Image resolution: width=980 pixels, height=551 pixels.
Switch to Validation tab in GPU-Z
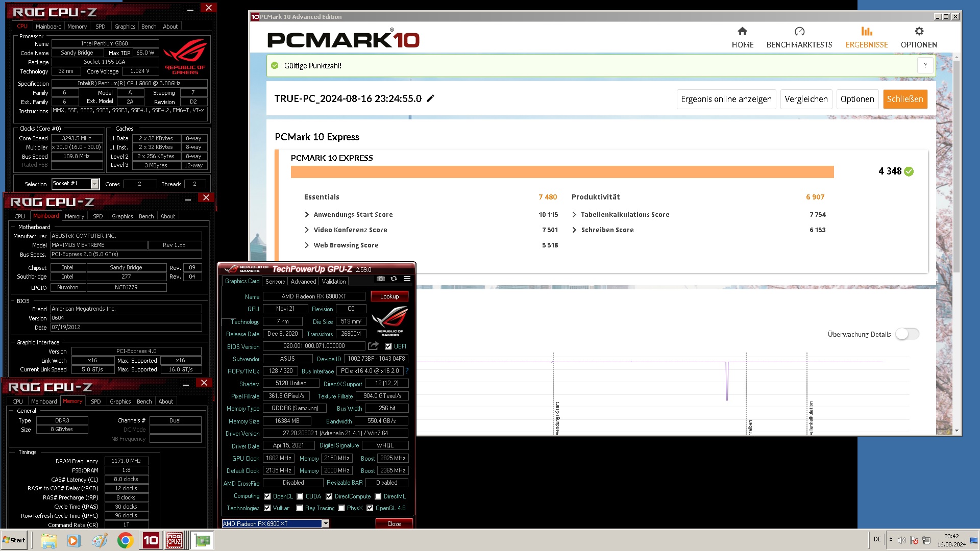334,282
